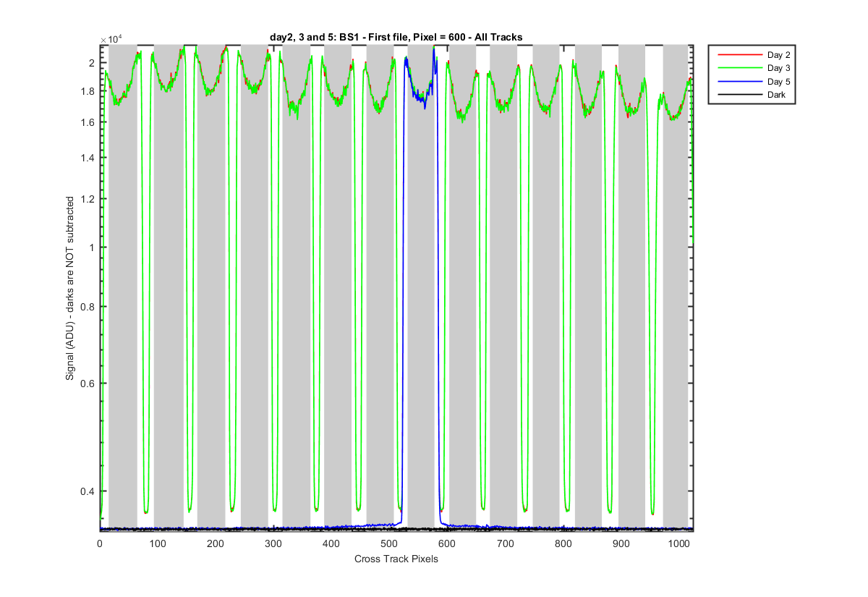This screenshot has width=868, height=597.
Task: Click x-axis tick label 500
Action: point(388,543)
